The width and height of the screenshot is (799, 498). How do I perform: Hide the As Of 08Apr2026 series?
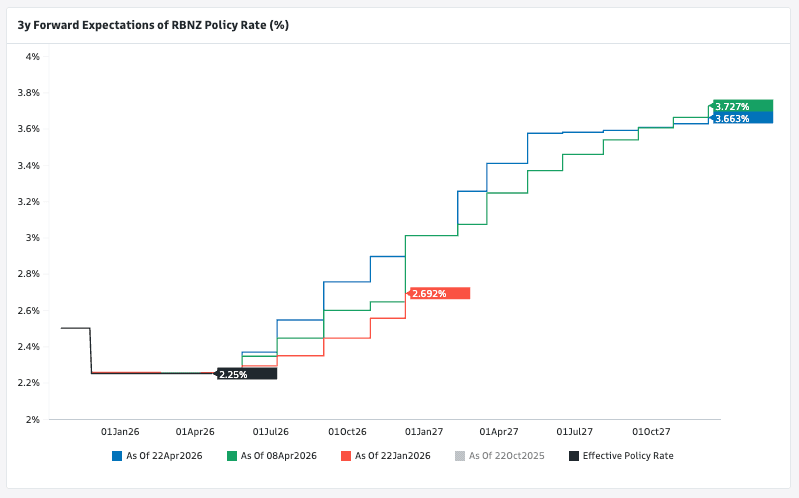click(x=279, y=456)
